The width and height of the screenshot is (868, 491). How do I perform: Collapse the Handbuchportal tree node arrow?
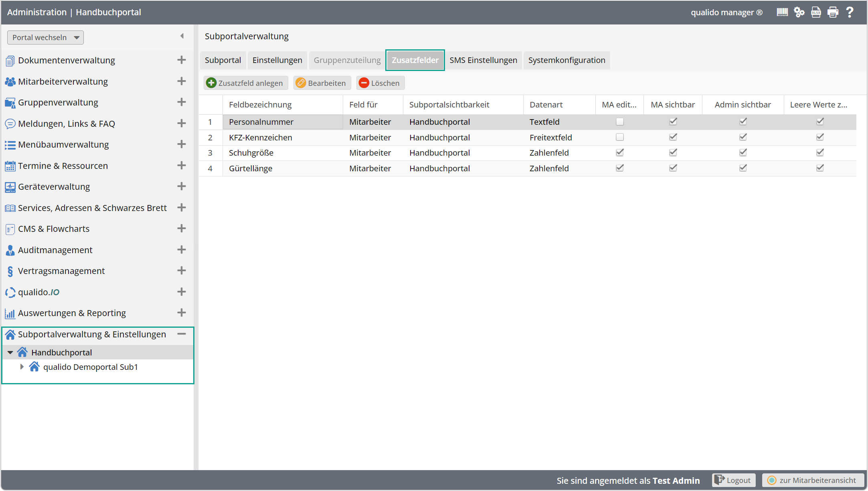(x=10, y=353)
